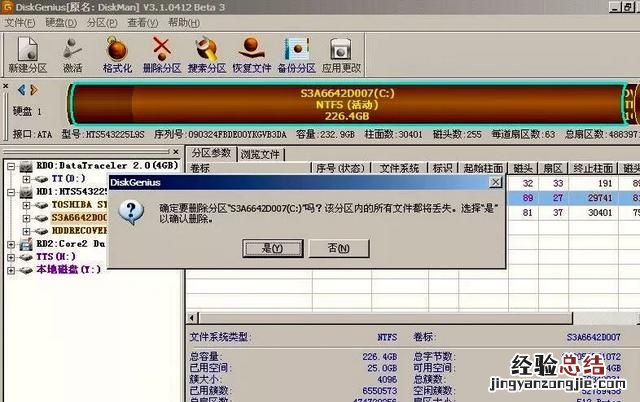Viewport: 640px width, 402px height.
Task: Expand the HDDRECOVER partition tree node
Action: pos(27,231)
